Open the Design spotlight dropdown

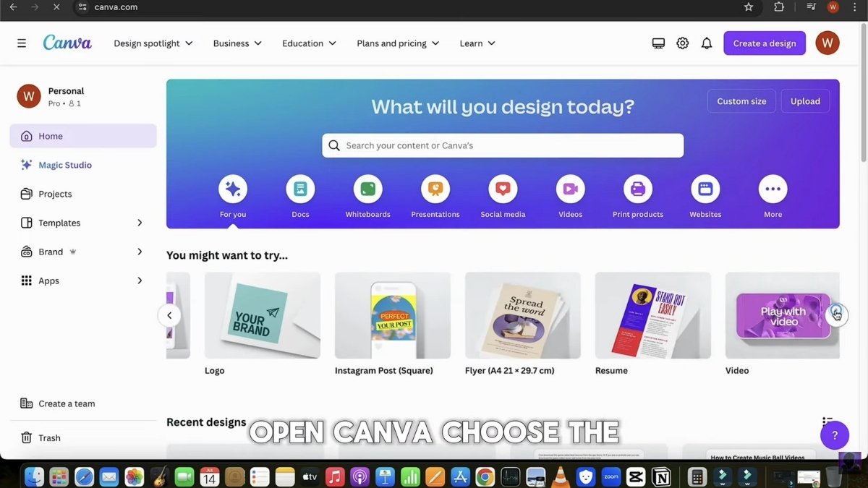(x=153, y=43)
